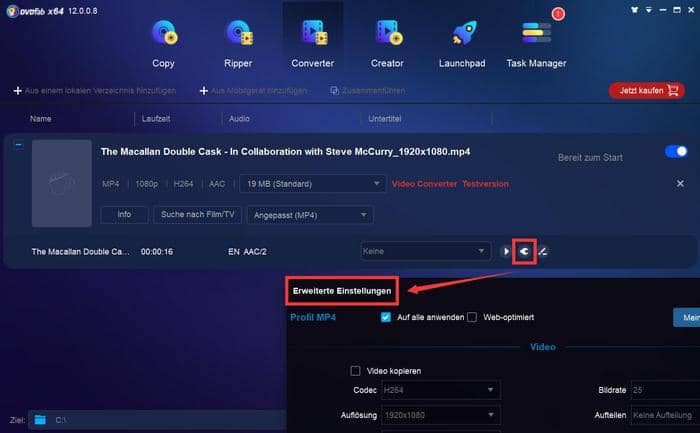This screenshot has width=700, height=433.
Task: Click the Untertitel column header
Action: (x=385, y=119)
